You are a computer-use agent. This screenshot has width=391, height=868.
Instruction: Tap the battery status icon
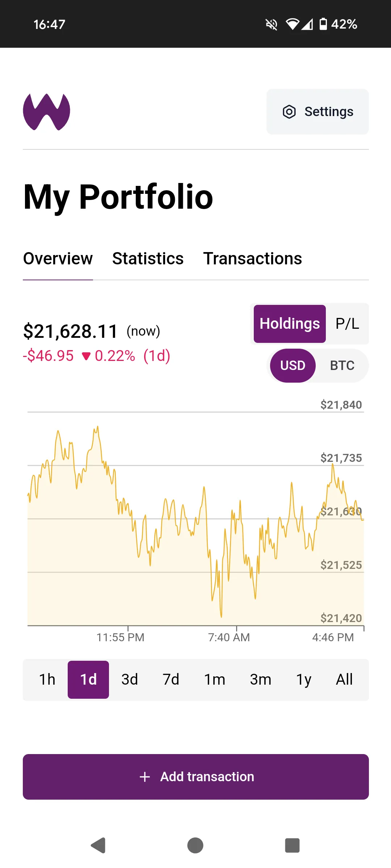point(323,24)
